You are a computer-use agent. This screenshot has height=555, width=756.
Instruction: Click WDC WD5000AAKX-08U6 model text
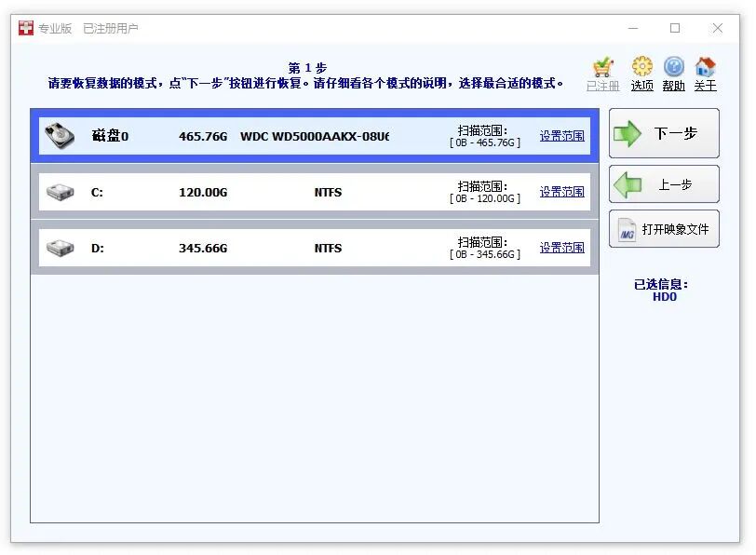[315, 137]
